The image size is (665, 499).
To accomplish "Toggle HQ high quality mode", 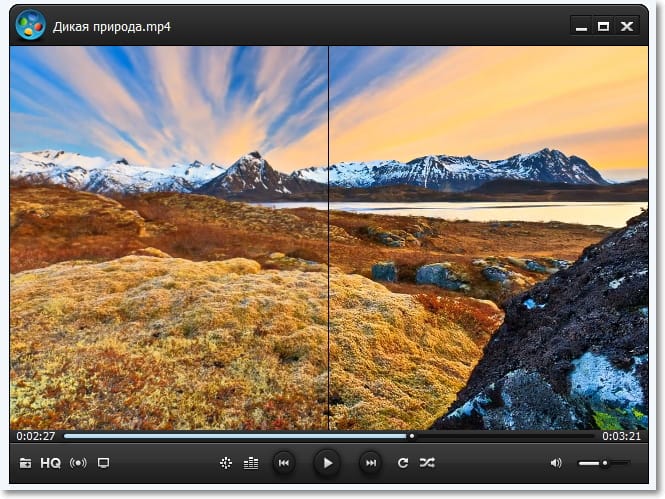I will click(x=50, y=463).
